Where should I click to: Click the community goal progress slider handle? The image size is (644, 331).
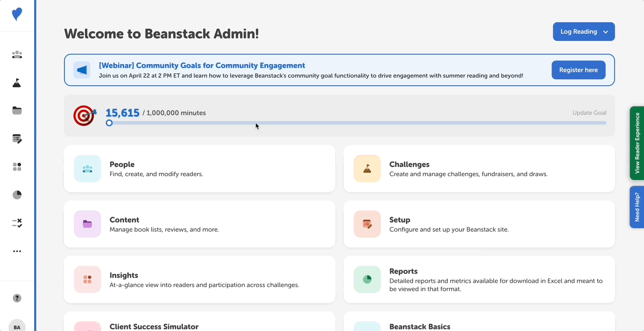[x=109, y=123]
